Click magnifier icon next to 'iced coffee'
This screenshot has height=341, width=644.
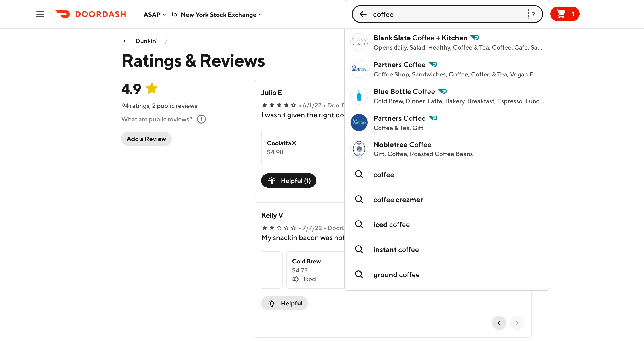pyautogui.click(x=359, y=224)
